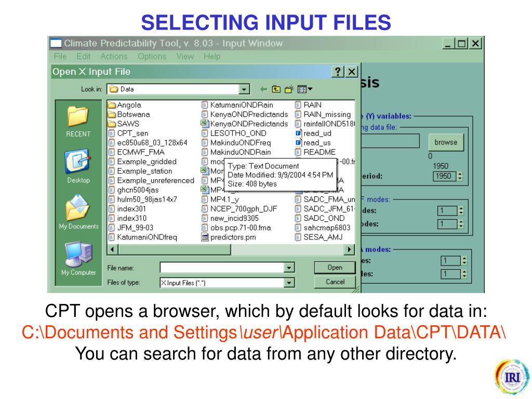Click the bottom A modes stepper arrows
This screenshot has height=399, width=532.
tap(464, 274)
